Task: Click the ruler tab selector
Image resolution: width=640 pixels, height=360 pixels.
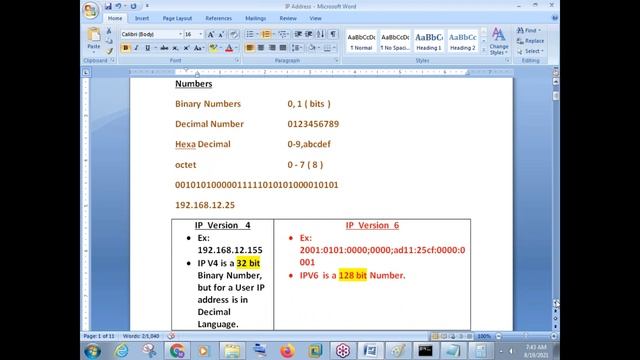Action: pyautogui.click(x=86, y=72)
